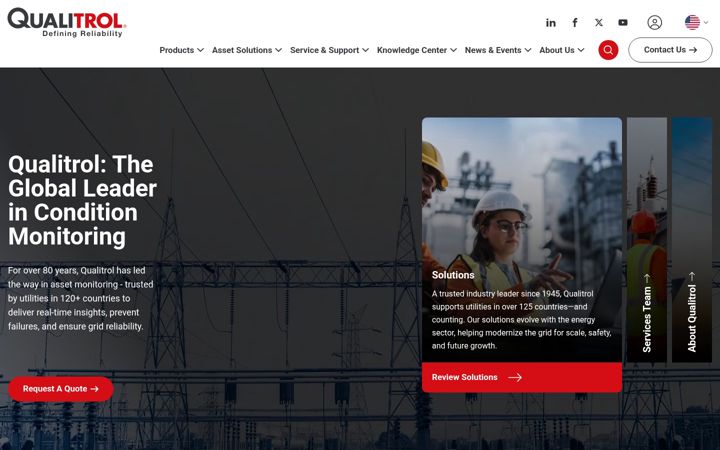Open the YouTube channel icon
This screenshot has height=450, width=720.
click(623, 22)
